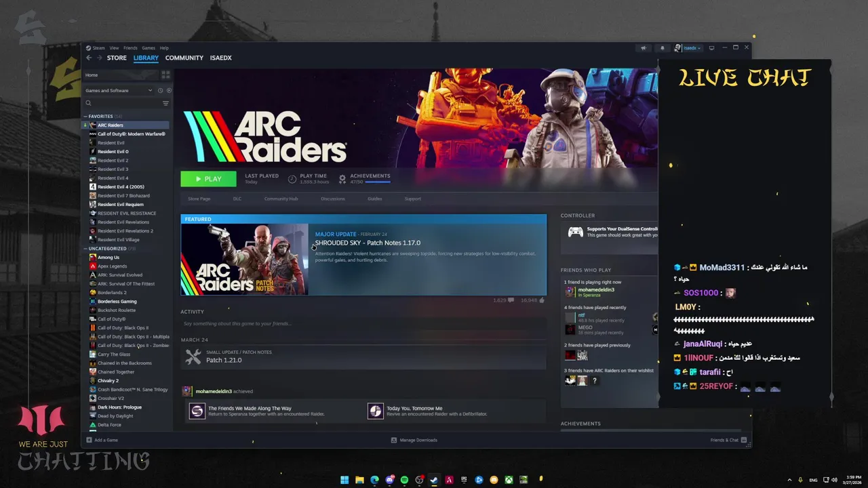Open the DualSense controller support icon

point(575,232)
